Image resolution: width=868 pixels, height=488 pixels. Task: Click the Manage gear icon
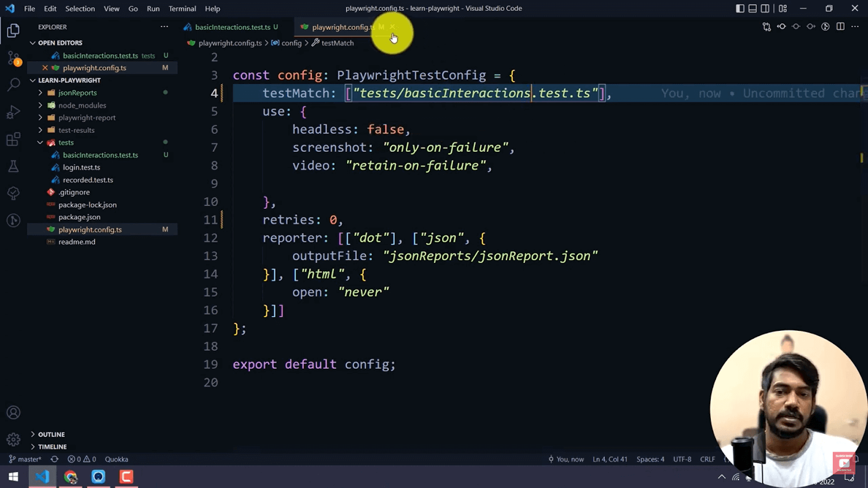[x=14, y=439]
